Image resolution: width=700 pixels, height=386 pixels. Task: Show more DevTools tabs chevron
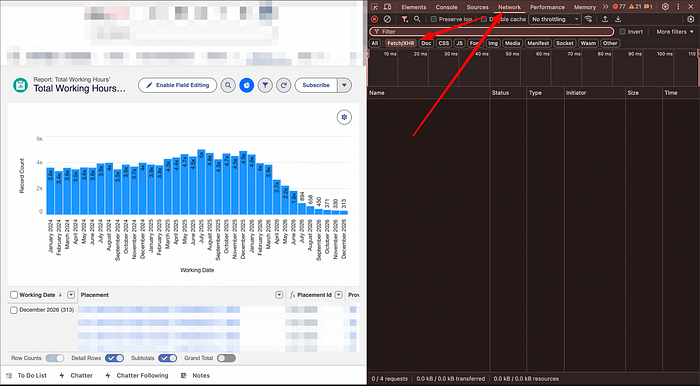coord(605,7)
